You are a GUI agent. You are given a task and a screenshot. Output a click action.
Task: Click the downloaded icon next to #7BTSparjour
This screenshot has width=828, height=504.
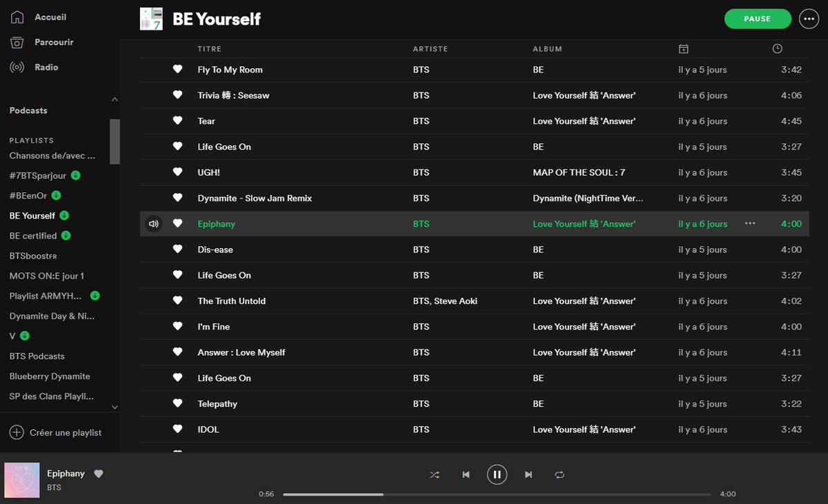click(76, 175)
